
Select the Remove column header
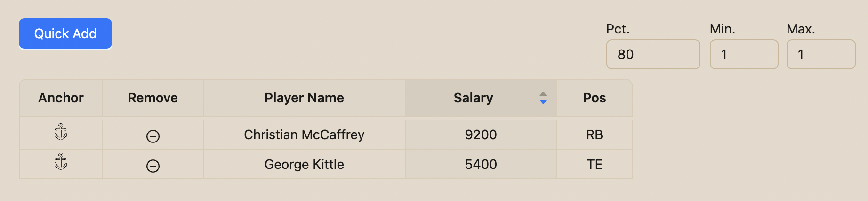[x=153, y=98]
